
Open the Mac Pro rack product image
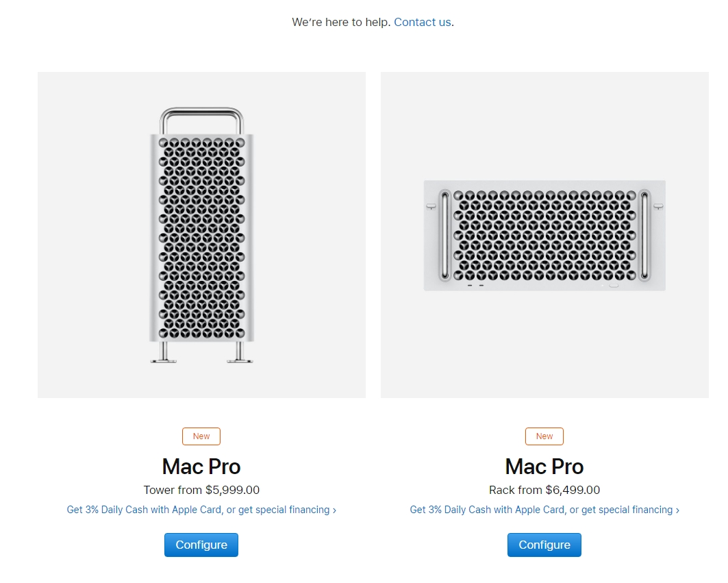(x=544, y=234)
